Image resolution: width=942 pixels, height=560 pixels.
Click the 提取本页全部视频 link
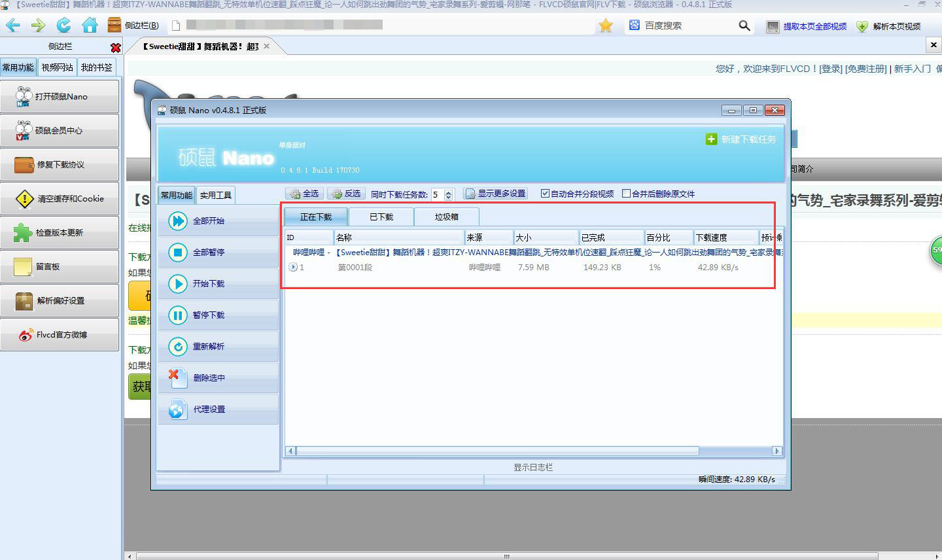coord(807,26)
